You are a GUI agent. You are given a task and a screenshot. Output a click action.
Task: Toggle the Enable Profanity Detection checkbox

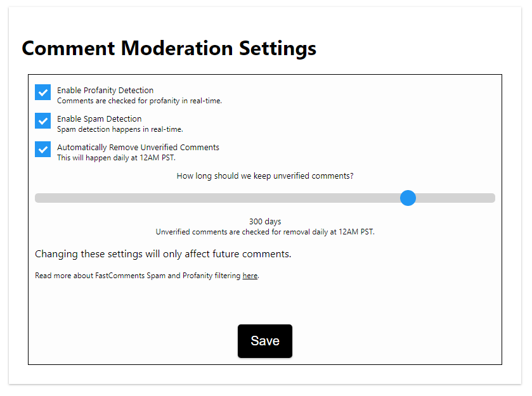(42, 93)
